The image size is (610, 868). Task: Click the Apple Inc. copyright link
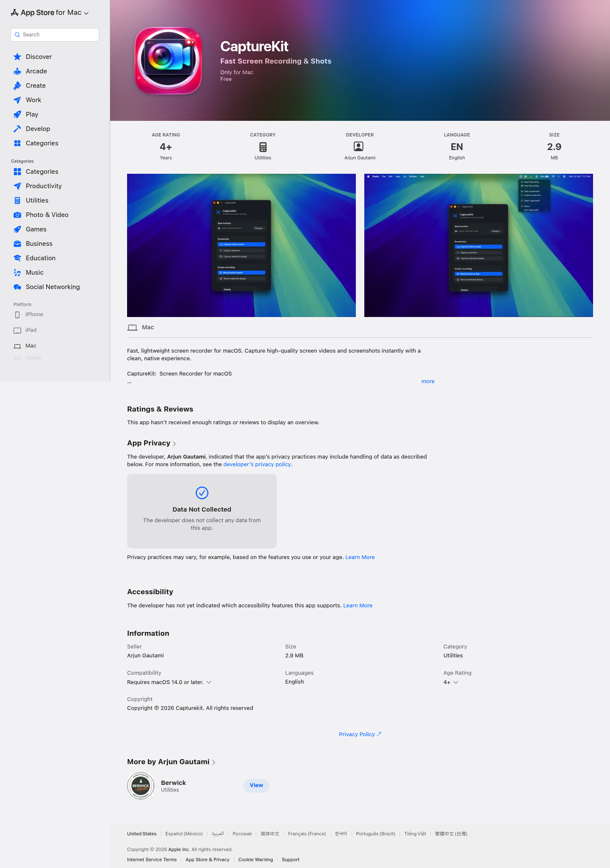179,849
